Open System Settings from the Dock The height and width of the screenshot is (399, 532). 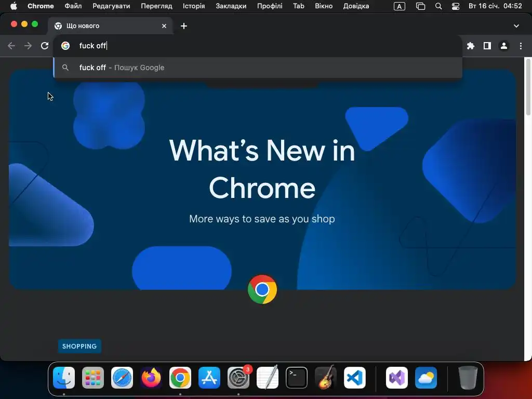click(x=238, y=378)
